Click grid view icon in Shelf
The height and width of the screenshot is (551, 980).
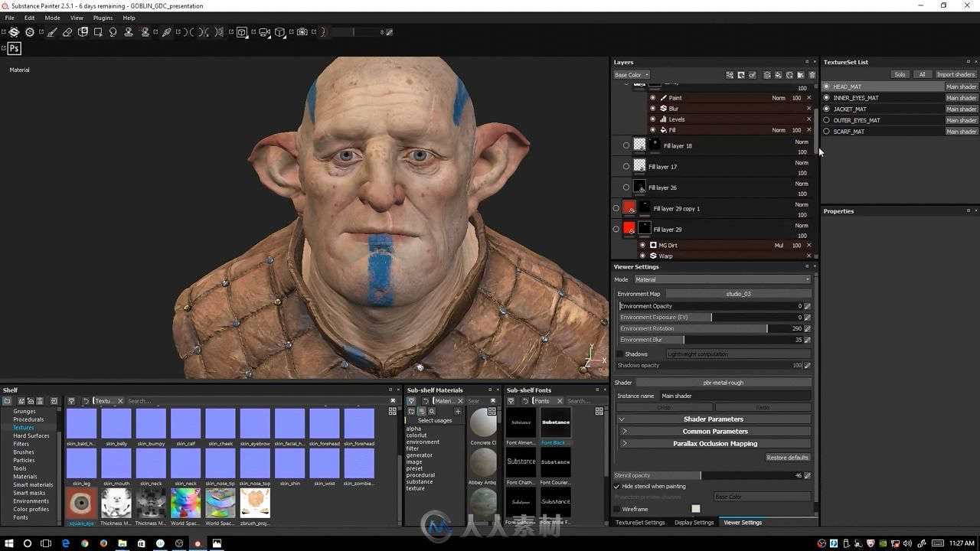click(x=393, y=411)
